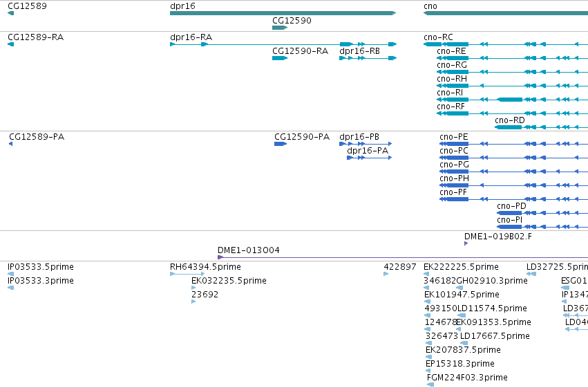Click the dpr16 gene span bar

click(x=283, y=13)
